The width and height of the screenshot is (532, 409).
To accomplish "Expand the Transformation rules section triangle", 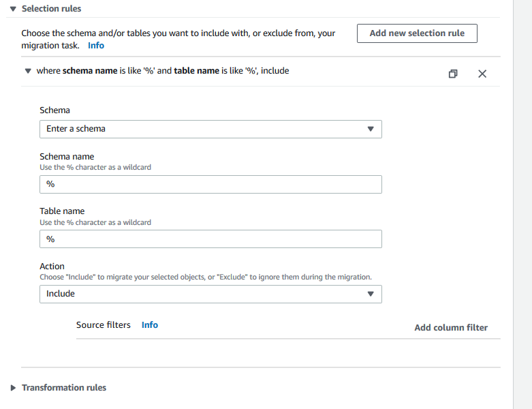I will [14, 388].
